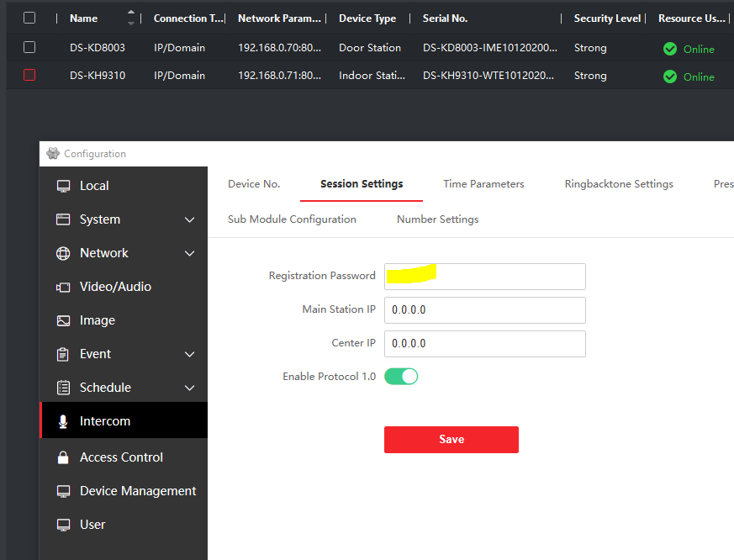Open the Number Settings tab
Viewport: 734px width, 560px height.
[x=437, y=219]
